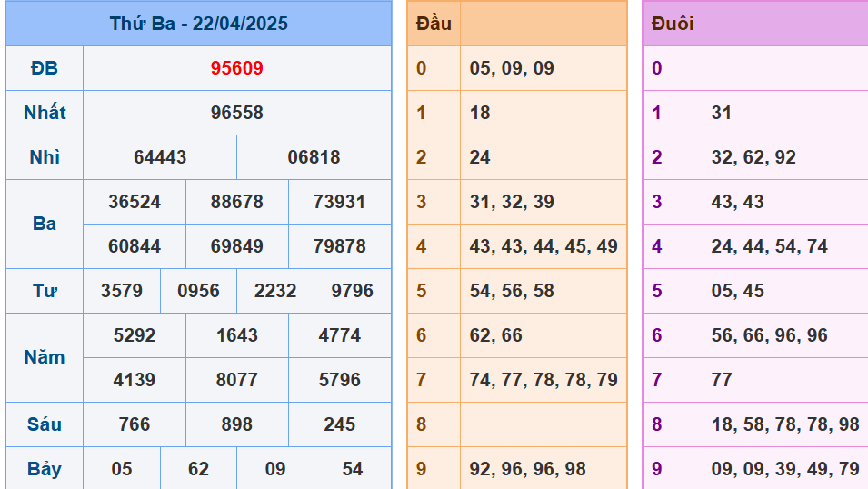The width and height of the screenshot is (868, 489).
Task: Click the Năm row label
Action: [x=45, y=357]
